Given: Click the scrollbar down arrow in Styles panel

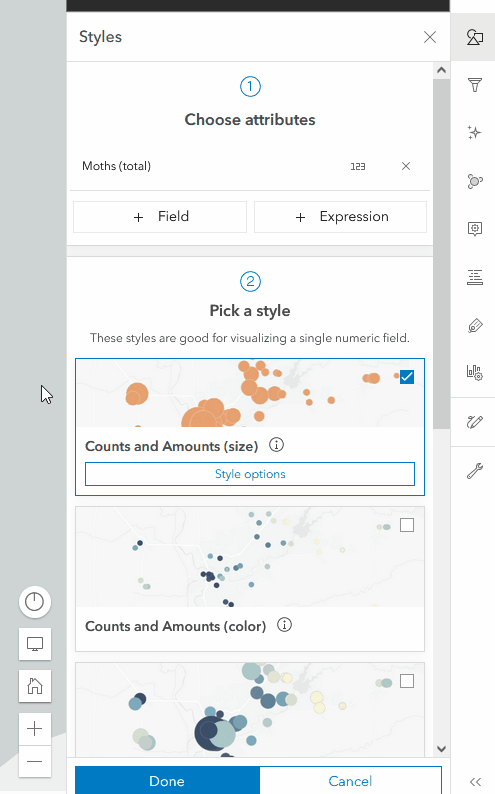Looking at the screenshot, I should click(x=441, y=749).
